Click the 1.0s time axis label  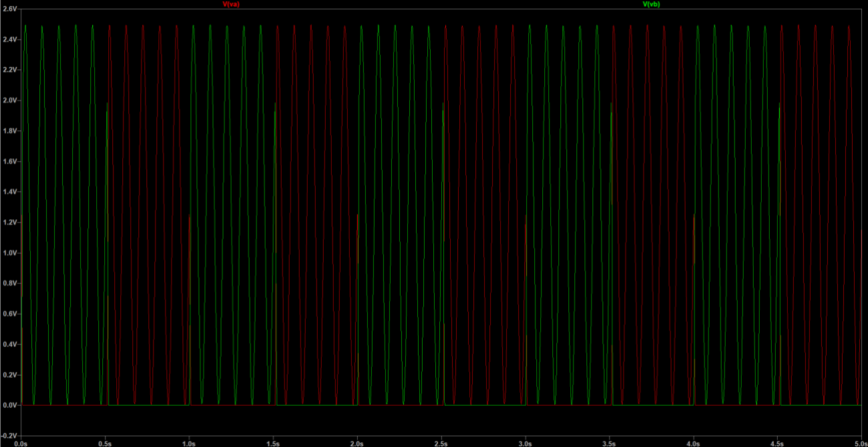(x=189, y=443)
